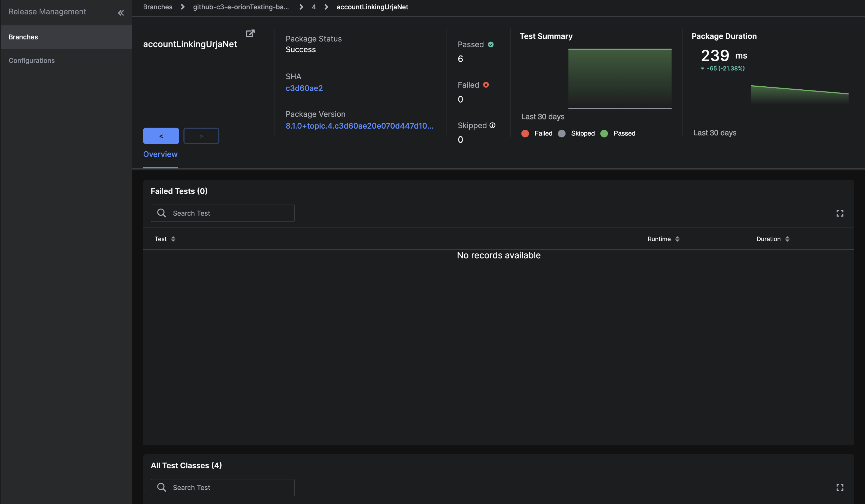Collapse the Release Management sidebar
This screenshot has height=504, width=865.
[x=121, y=13]
